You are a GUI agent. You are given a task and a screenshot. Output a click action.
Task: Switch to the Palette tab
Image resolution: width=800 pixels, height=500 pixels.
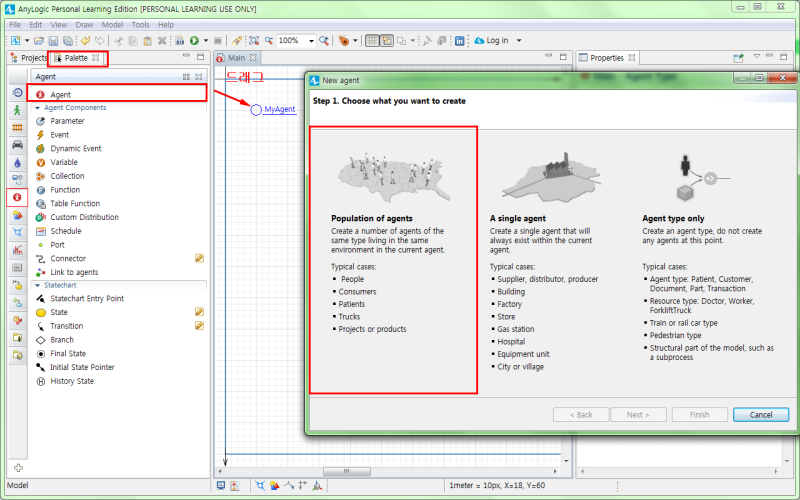pos(76,58)
